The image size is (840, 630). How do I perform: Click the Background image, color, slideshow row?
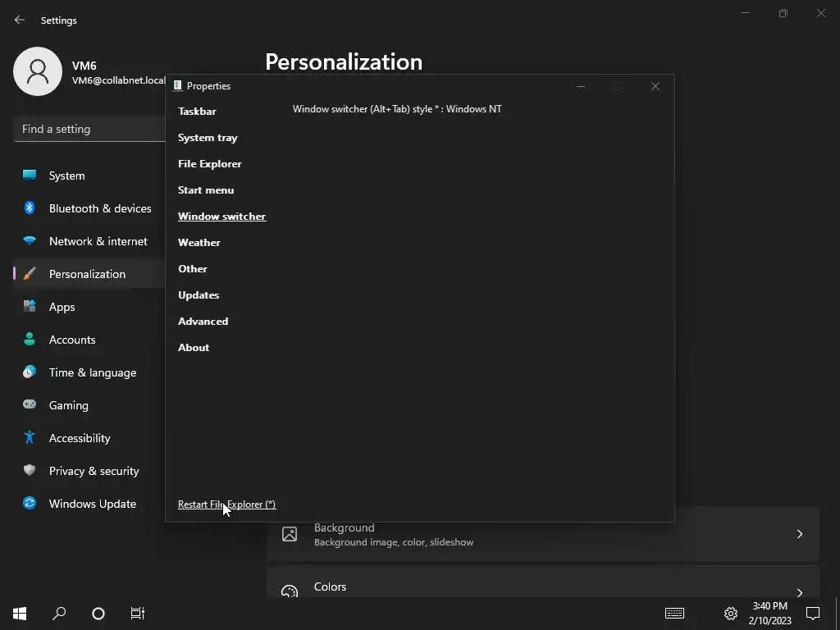[543, 534]
